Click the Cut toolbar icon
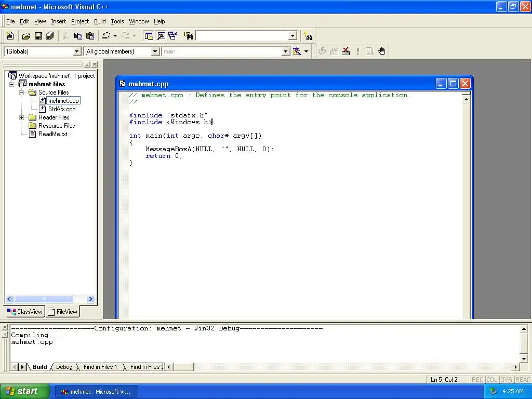Viewport: 532px width, 399px height. click(65, 36)
